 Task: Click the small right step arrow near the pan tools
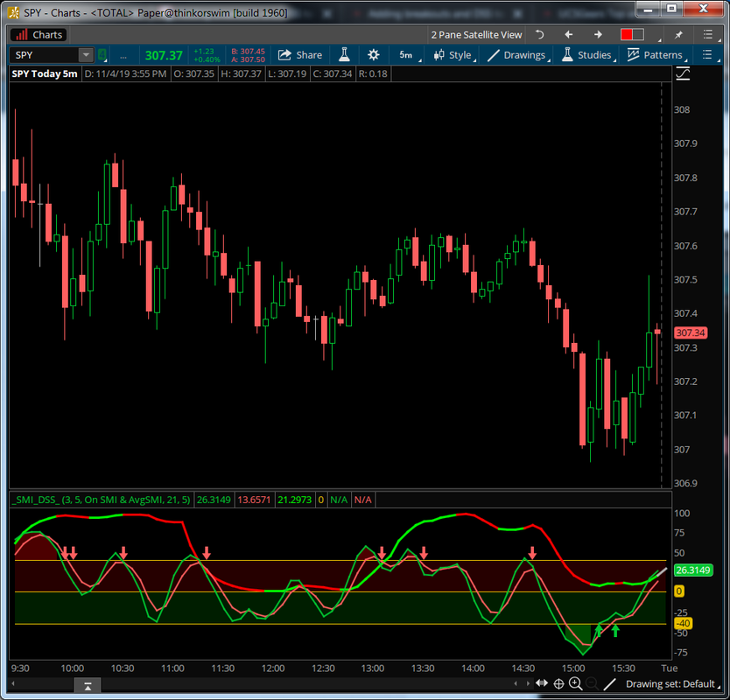coord(528,683)
